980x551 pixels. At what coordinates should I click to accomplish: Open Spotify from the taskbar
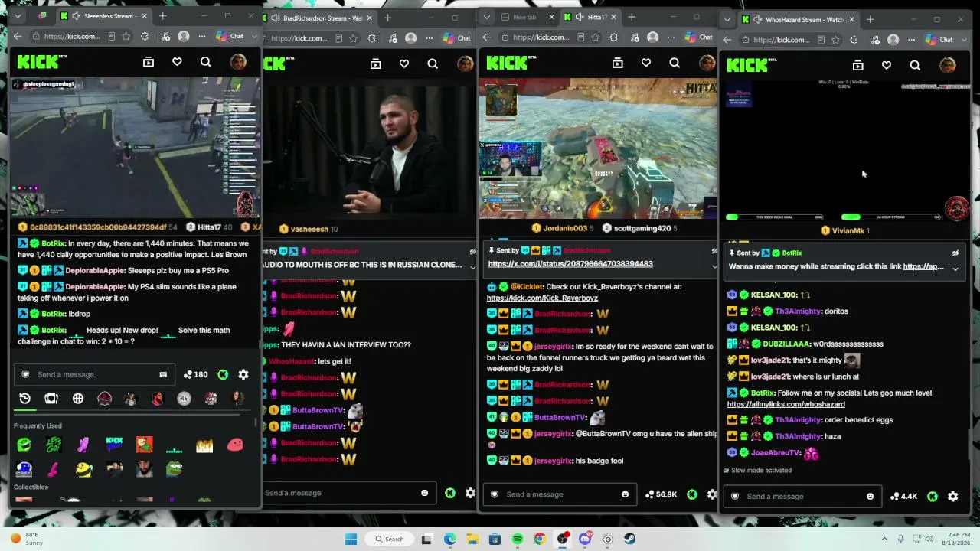518,539
